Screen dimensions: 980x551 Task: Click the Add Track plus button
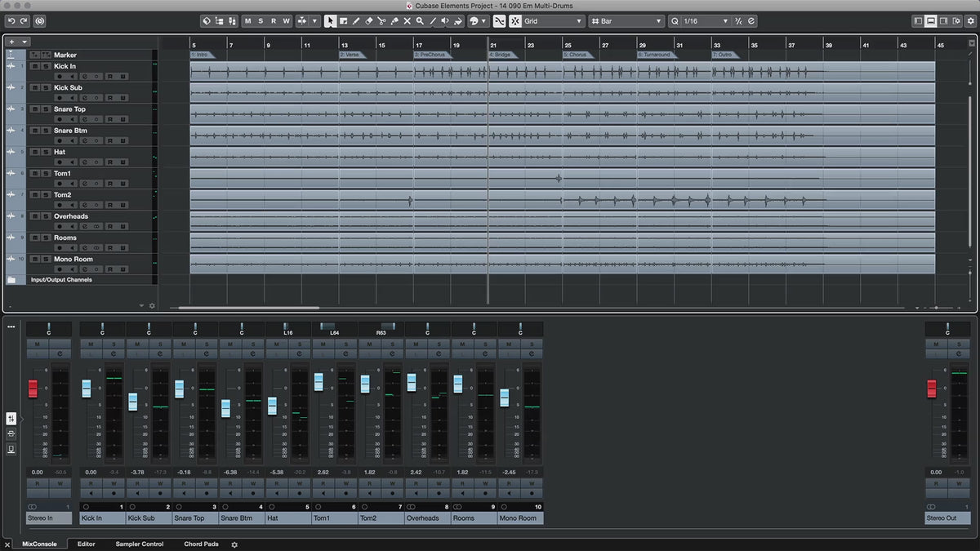12,41
